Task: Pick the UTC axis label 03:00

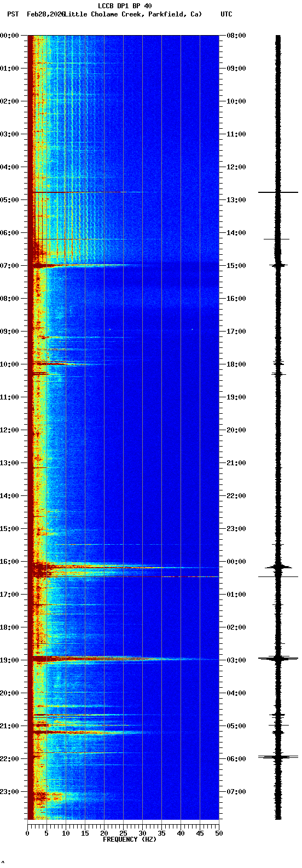Action: click(236, 660)
